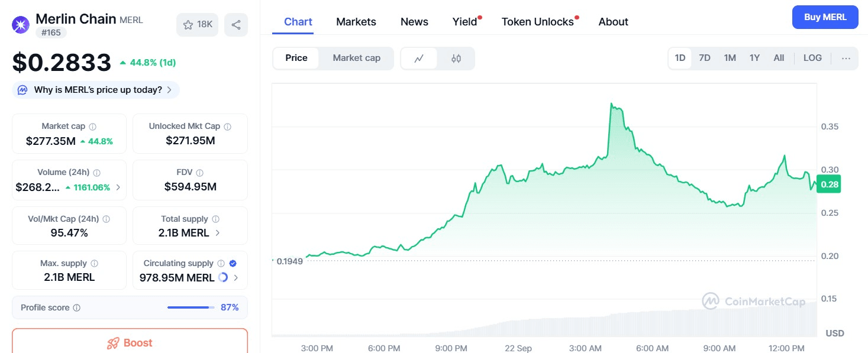
Task: Click the Profile score info icon
Action: 77,308
